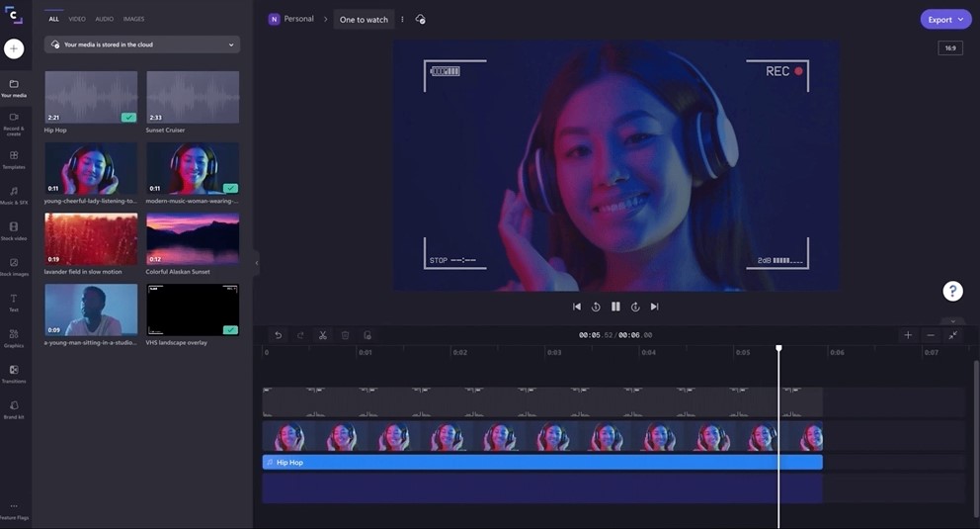Screen dimensions: 980x529
Task: Delete selected clip with trash icon
Action: click(345, 335)
